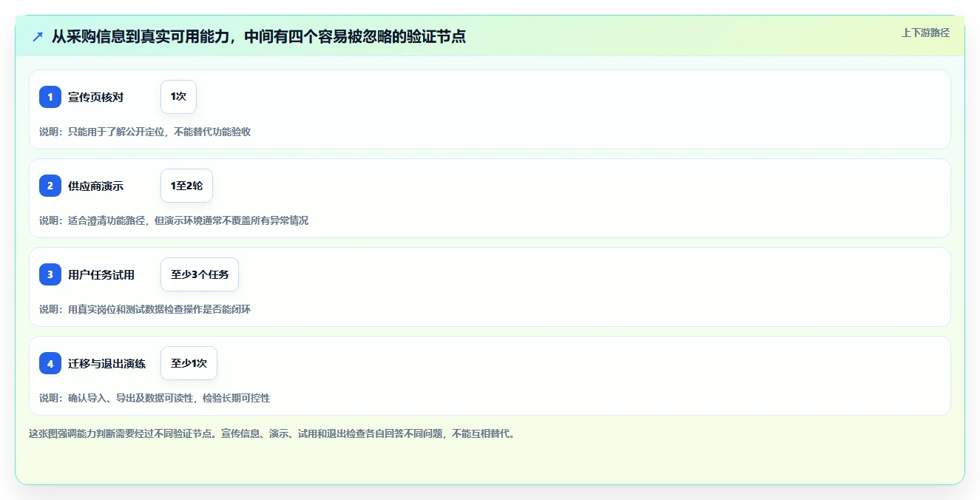The height and width of the screenshot is (500, 980).
Task: Click the number 3 step badge
Action: (x=50, y=274)
